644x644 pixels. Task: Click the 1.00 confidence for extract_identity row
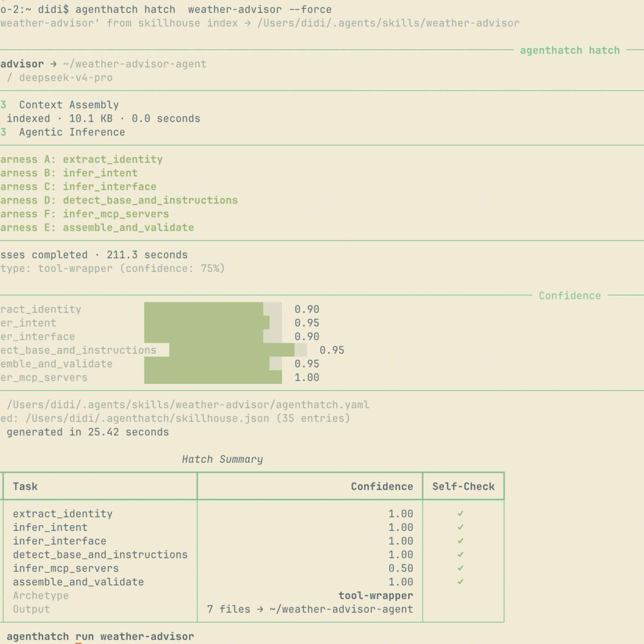click(401, 514)
